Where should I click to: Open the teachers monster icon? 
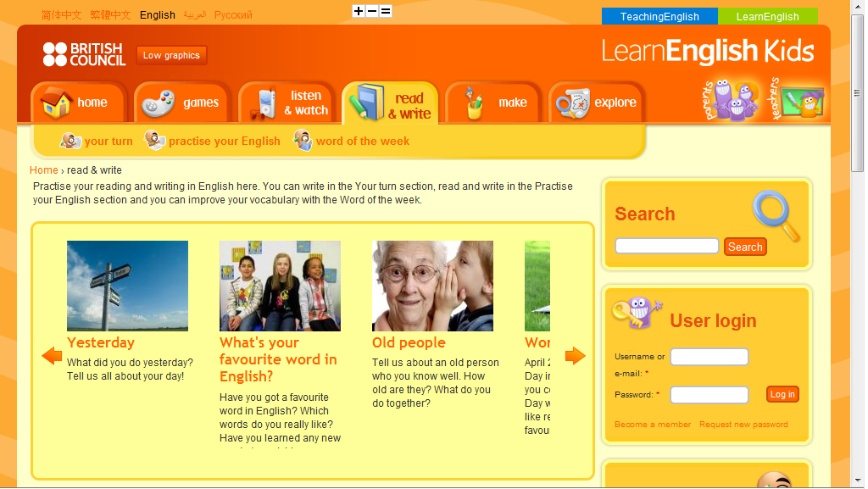point(796,99)
